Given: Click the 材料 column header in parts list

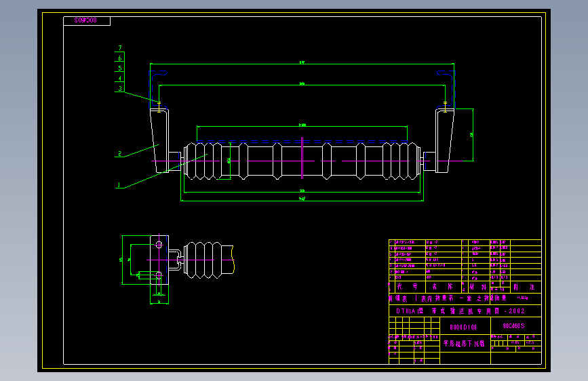Looking at the screenshot, I should [477, 287].
